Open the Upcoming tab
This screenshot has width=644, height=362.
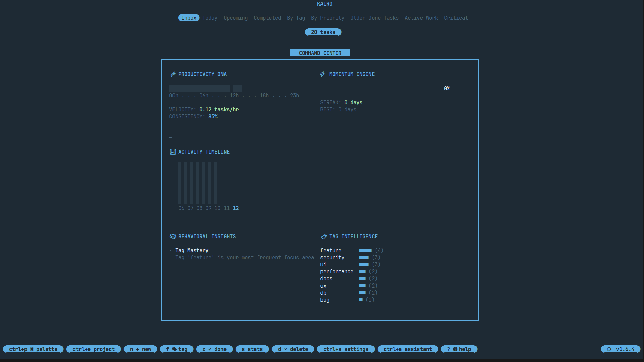(236, 18)
